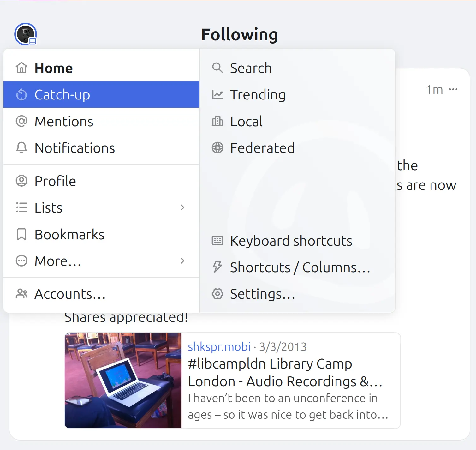Click the Bookmarks icon
Image resolution: width=476 pixels, height=450 pixels.
(x=21, y=234)
